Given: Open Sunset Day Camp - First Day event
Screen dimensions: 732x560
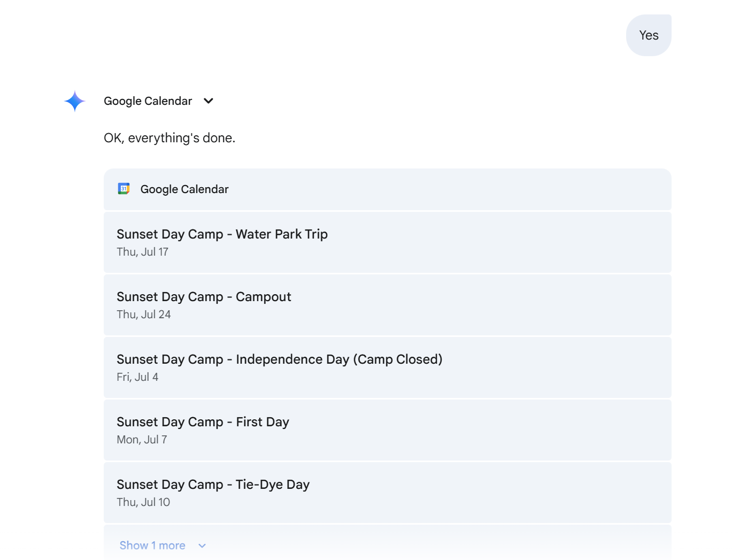Looking at the screenshot, I should coord(387,430).
